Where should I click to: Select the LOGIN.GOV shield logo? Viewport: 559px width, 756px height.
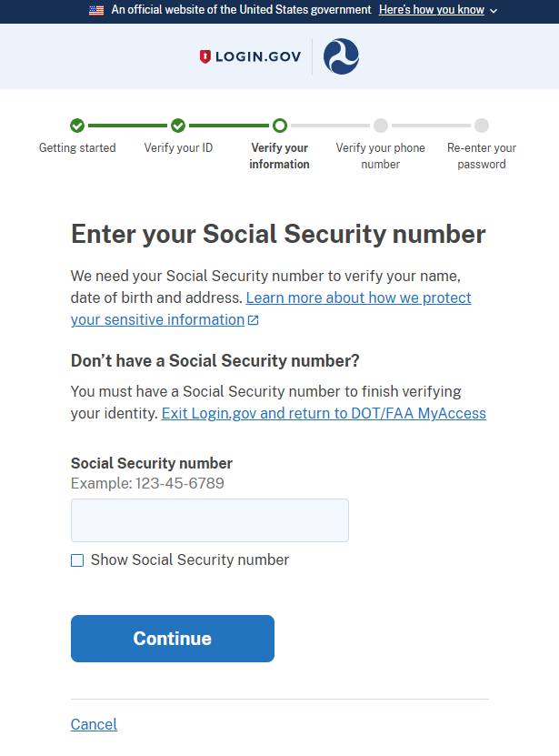point(204,55)
